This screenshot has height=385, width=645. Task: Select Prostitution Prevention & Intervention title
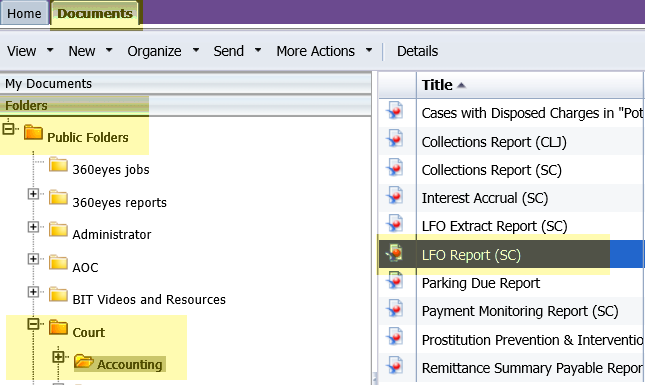click(x=532, y=340)
